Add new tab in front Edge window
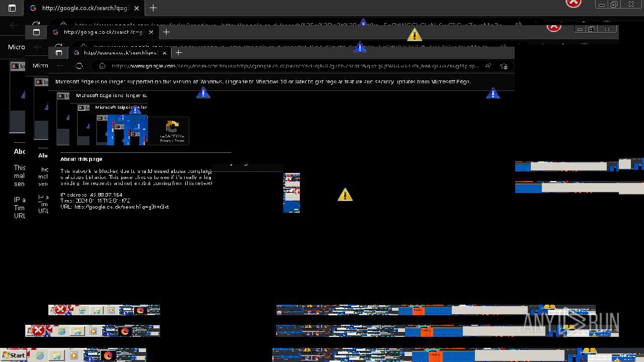The height and width of the screenshot is (362, 644). pos(179,52)
